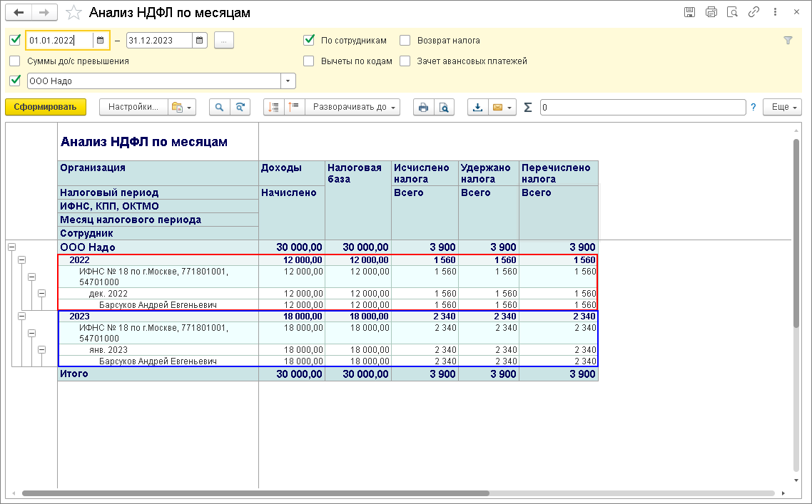Click the 'Сформировать' button

(45, 107)
